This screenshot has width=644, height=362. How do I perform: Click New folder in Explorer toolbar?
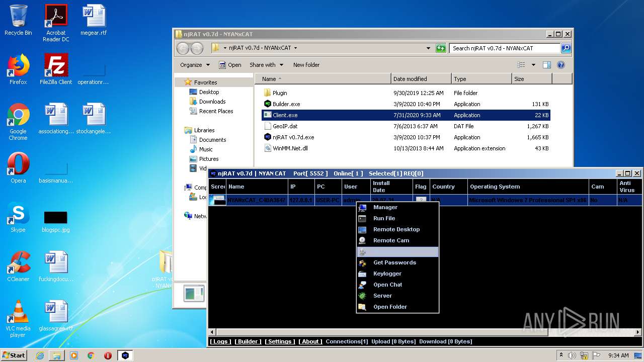[x=306, y=65]
